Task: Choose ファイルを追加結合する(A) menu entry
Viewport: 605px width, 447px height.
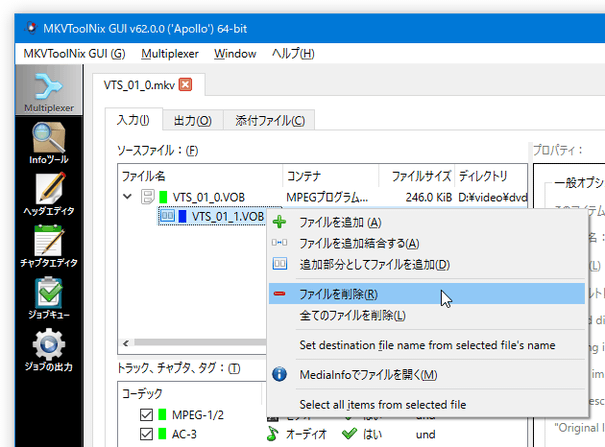Action: click(x=427, y=243)
